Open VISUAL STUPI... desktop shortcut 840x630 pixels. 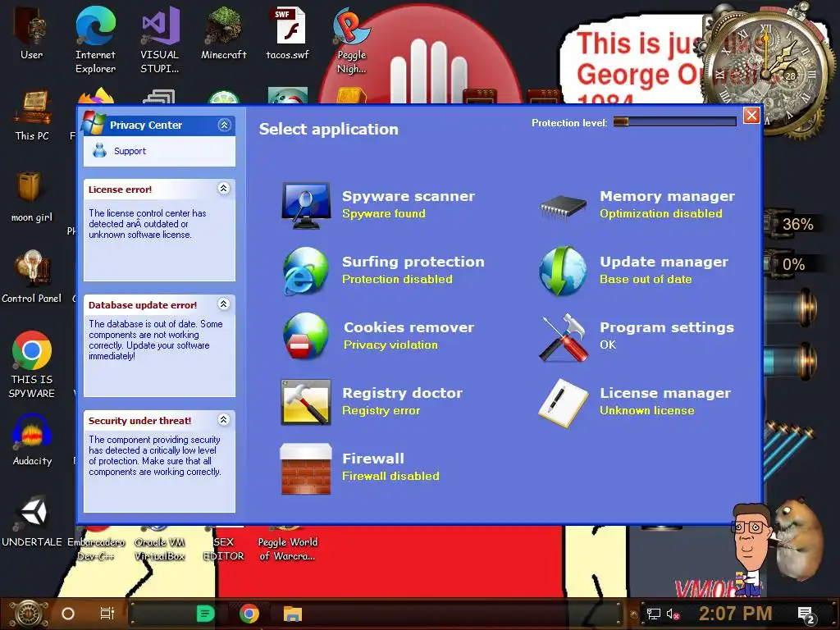160,39
